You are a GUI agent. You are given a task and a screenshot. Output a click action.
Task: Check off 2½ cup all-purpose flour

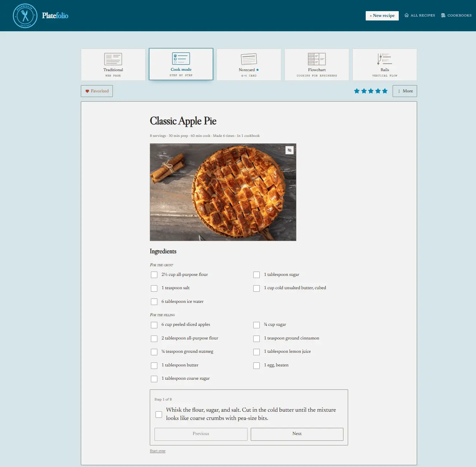154,275
